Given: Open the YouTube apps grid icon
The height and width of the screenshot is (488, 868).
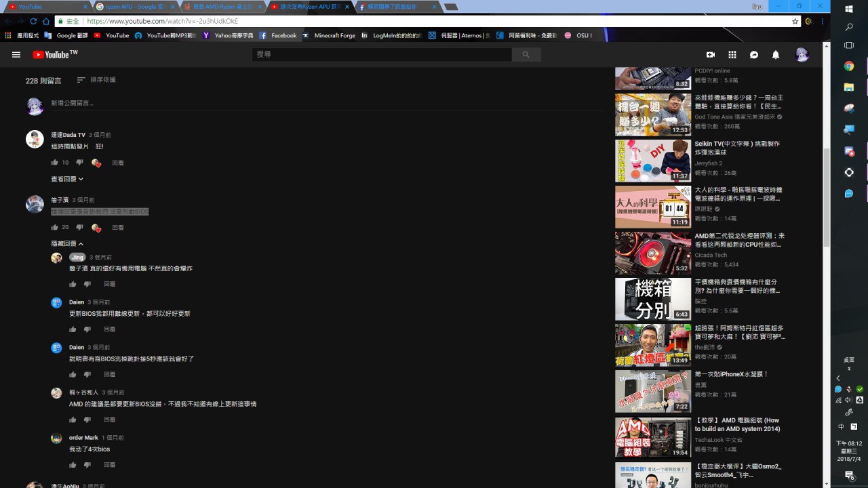Looking at the screenshot, I should (732, 55).
